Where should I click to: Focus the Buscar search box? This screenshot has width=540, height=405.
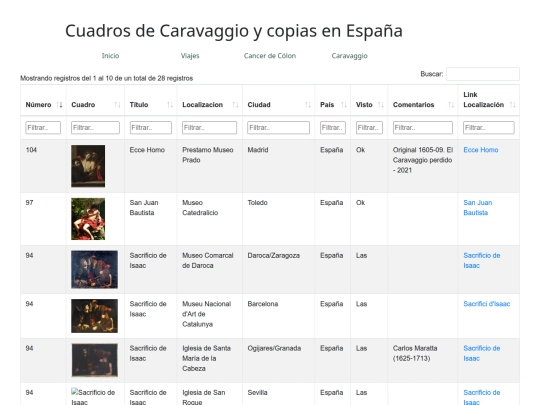[483, 74]
